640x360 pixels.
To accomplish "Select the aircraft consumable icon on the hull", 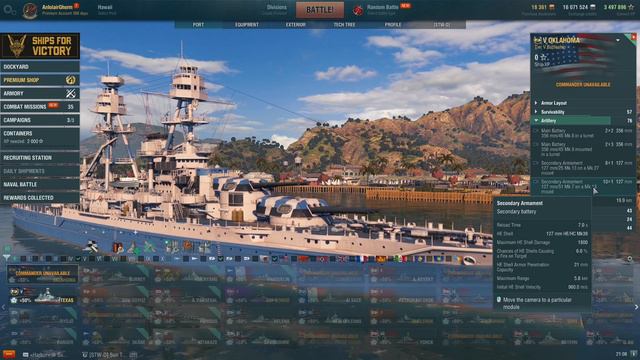I will coord(91,246).
